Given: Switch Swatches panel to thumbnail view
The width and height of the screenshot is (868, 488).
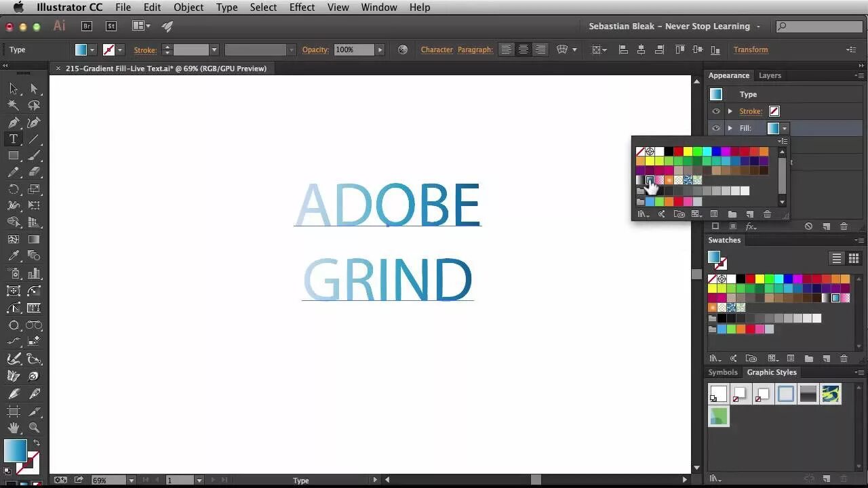Looking at the screenshot, I should tap(854, 258).
